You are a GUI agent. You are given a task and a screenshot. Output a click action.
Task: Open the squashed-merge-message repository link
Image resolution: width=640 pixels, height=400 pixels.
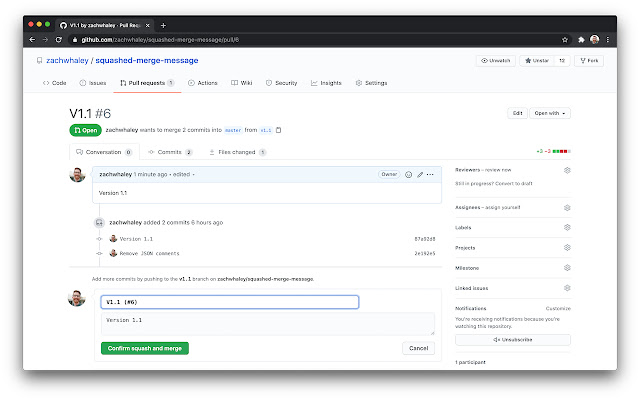tap(147, 60)
